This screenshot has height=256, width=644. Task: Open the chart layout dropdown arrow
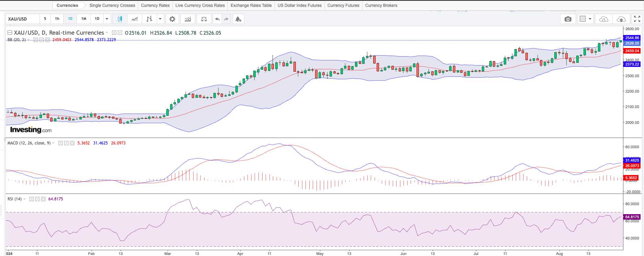pyautogui.click(x=590, y=19)
